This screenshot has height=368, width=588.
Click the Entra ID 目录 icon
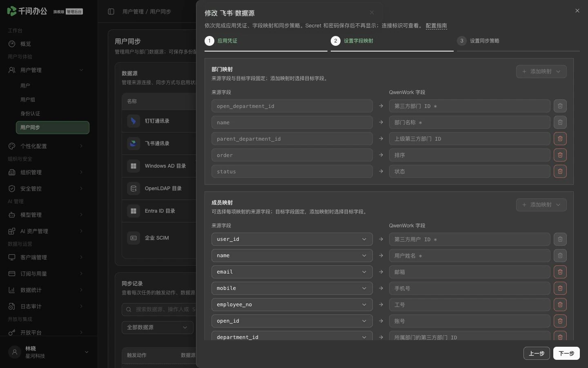tap(134, 211)
